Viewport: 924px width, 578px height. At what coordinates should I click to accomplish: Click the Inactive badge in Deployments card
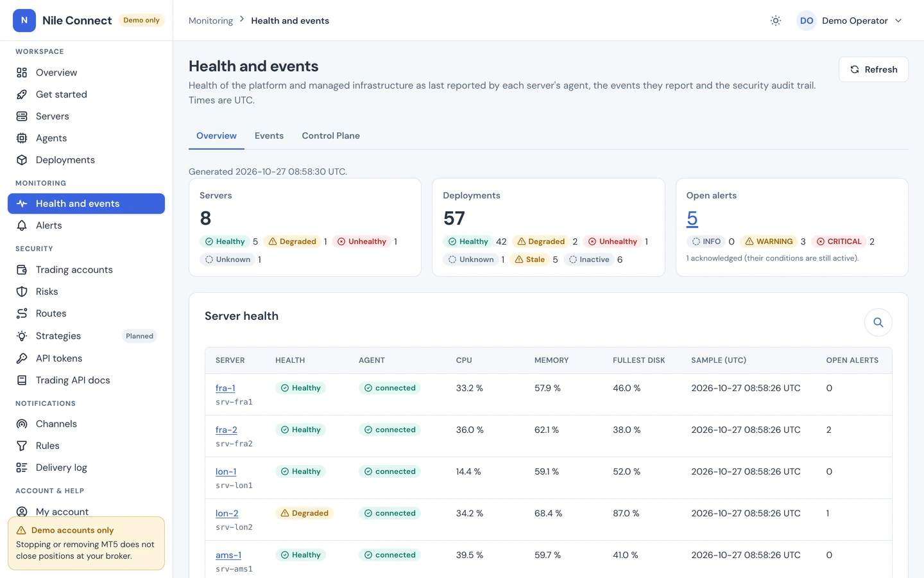tap(588, 259)
